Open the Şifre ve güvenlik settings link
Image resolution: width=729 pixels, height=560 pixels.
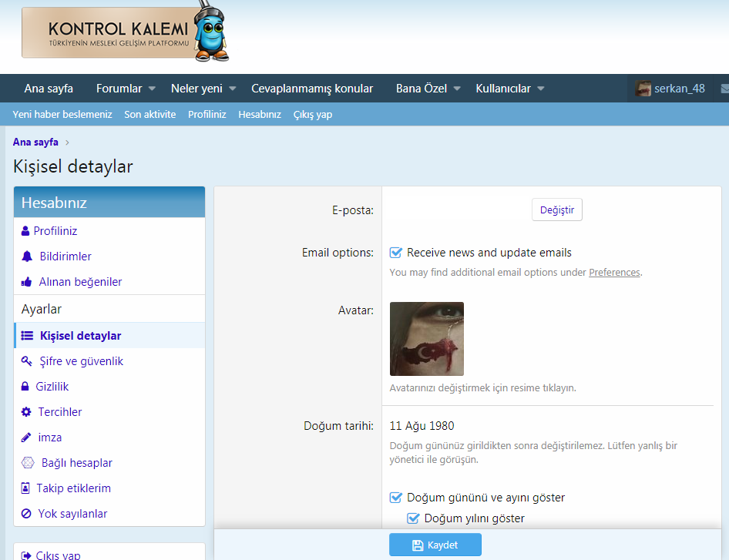[82, 361]
